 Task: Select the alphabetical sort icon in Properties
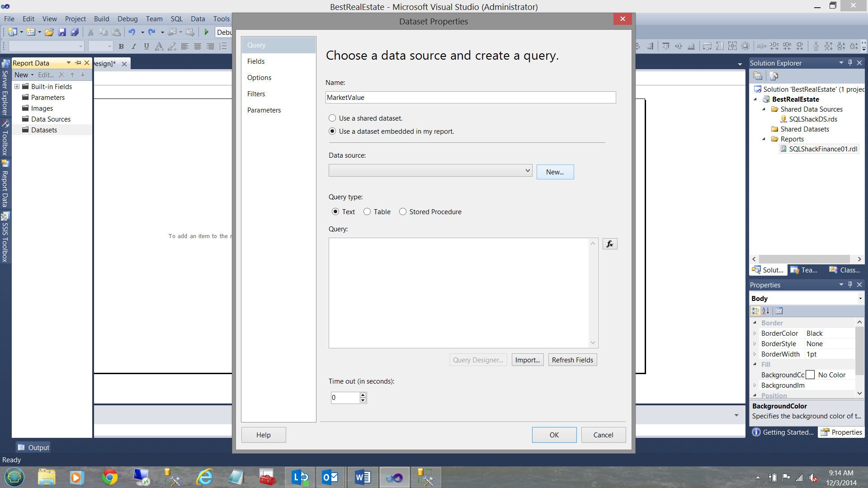[x=766, y=311]
